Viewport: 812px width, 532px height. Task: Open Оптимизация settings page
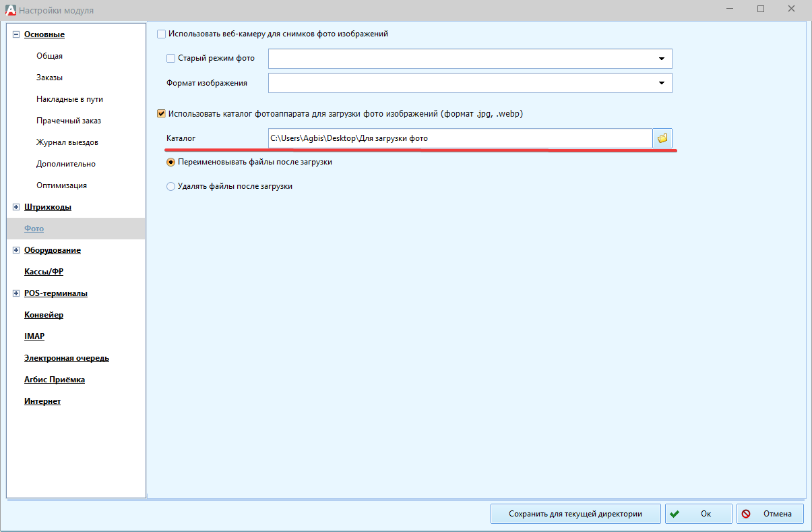tap(61, 185)
